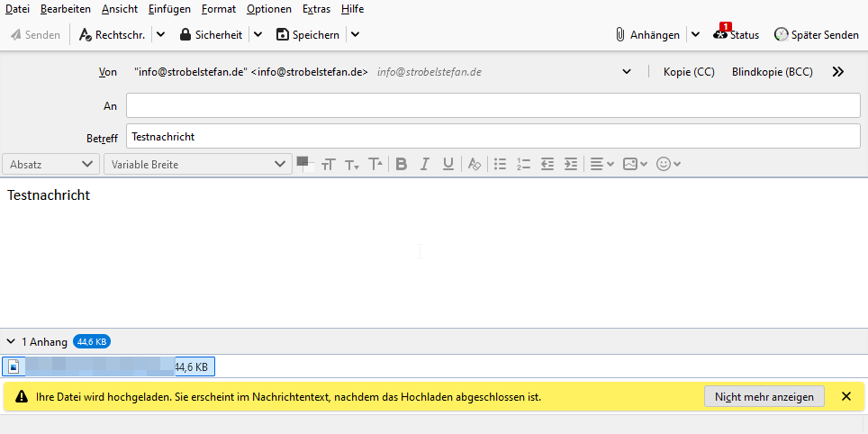Click in the message body text

coord(49,195)
